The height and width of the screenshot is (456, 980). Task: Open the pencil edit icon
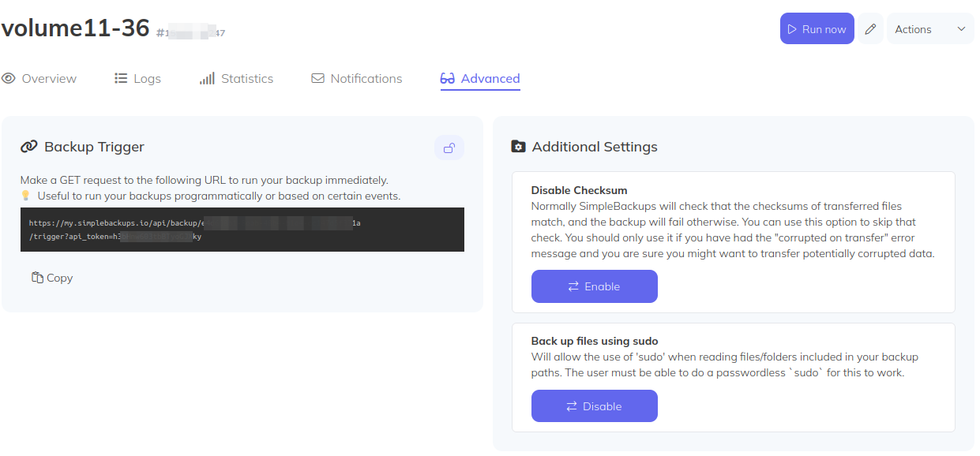point(870,29)
